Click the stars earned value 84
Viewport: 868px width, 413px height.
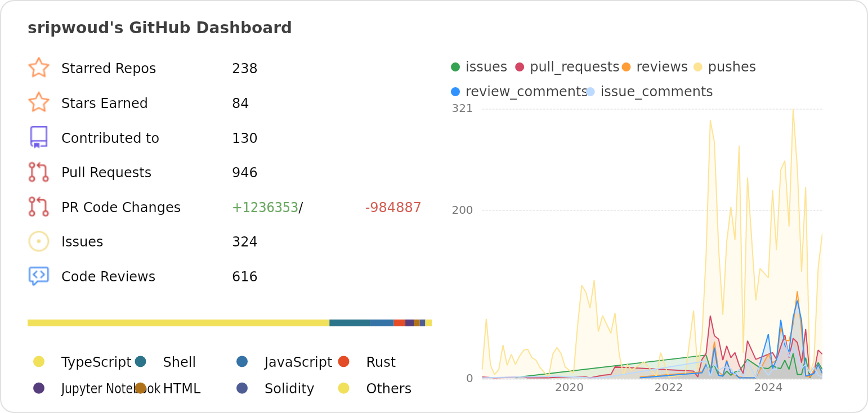[240, 104]
